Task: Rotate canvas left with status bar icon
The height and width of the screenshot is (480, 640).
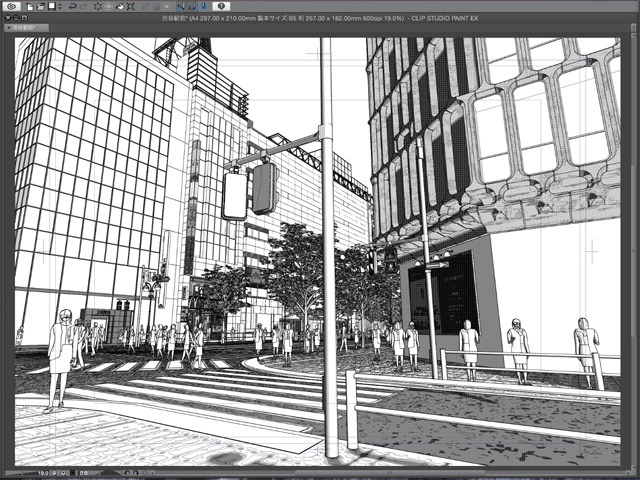Action: click(x=127, y=473)
